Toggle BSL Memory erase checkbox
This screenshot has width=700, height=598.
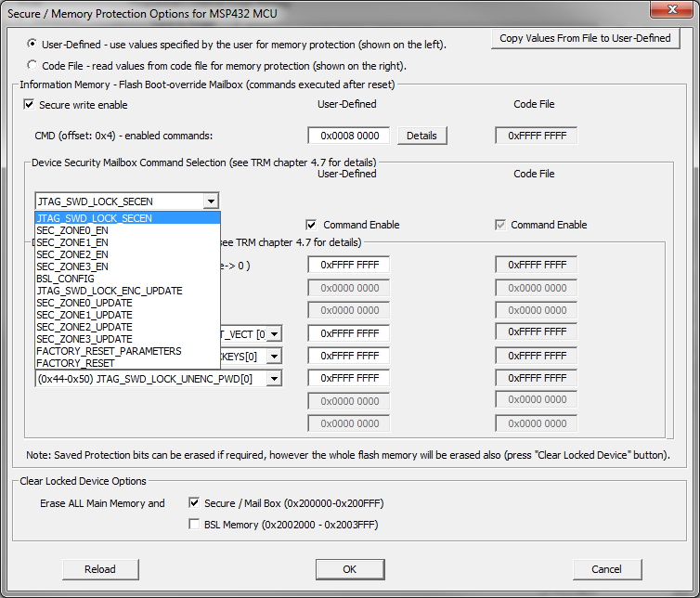pyautogui.click(x=194, y=524)
